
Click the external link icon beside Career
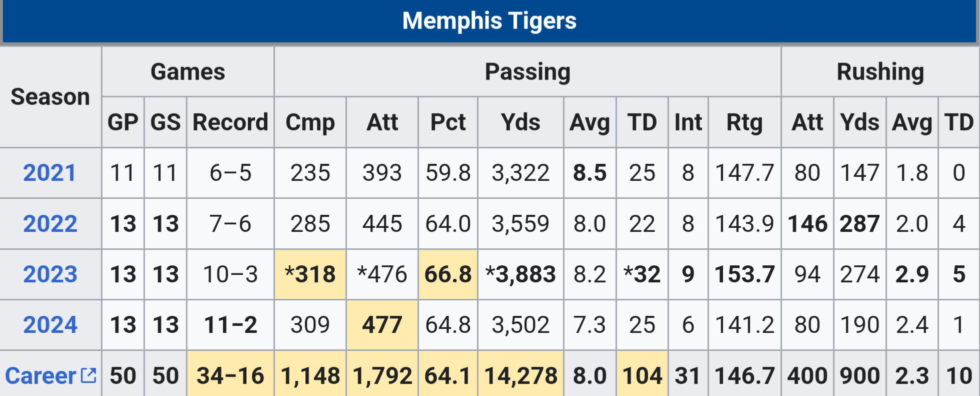[x=89, y=375]
